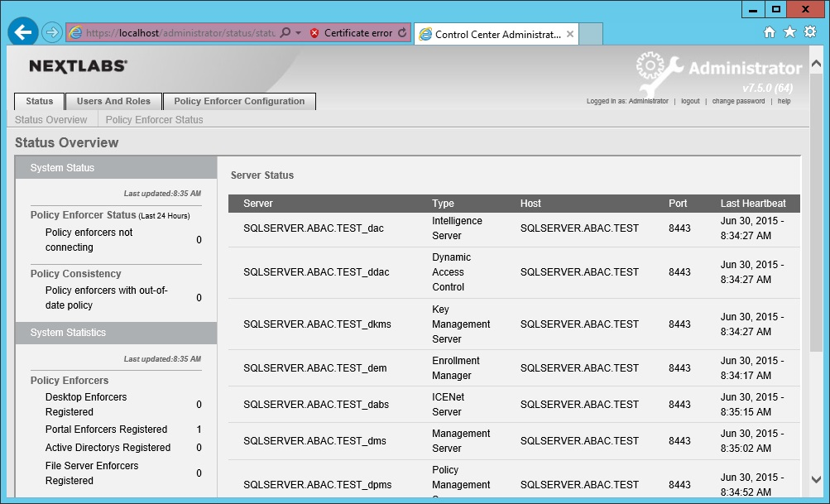Click the Type column header
The width and height of the screenshot is (830, 504).
pos(443,204)
